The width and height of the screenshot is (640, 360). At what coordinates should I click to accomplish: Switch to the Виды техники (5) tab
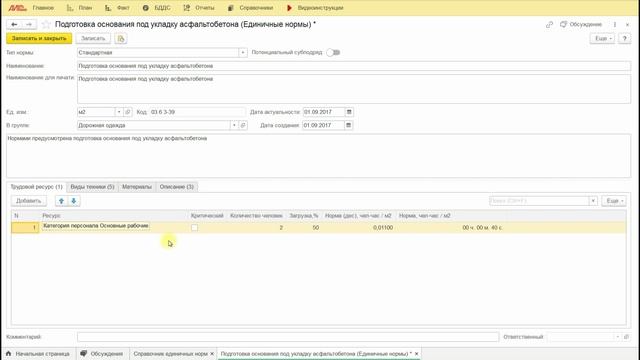pyautogui.click(x=92, y=187)
